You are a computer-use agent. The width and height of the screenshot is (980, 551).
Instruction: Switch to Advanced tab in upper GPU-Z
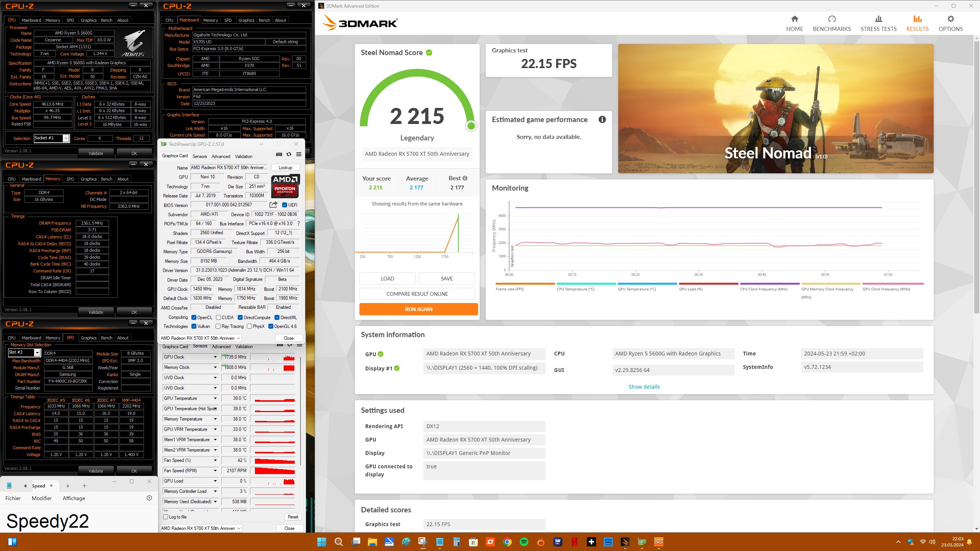221,156
